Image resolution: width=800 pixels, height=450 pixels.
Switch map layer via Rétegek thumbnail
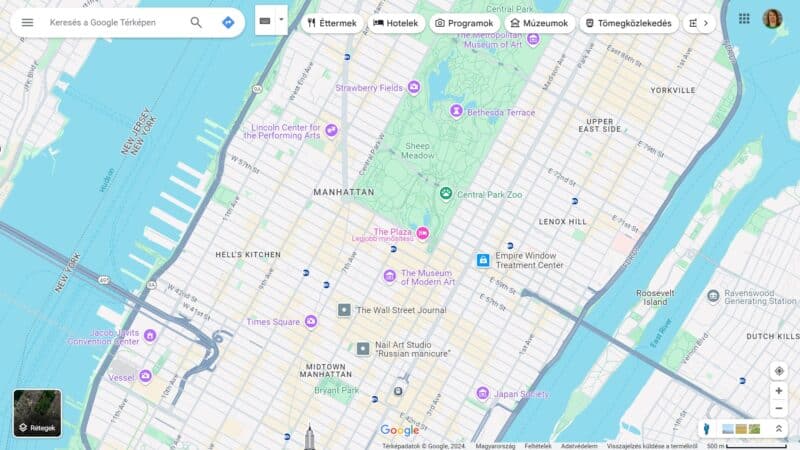click(37, 413)
